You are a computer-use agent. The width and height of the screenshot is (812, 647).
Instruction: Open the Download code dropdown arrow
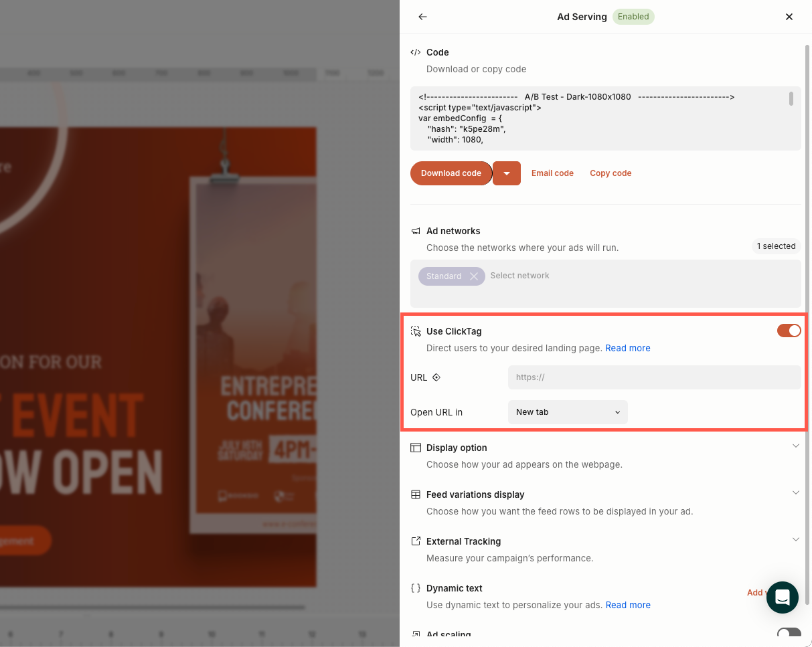point(507,173)
